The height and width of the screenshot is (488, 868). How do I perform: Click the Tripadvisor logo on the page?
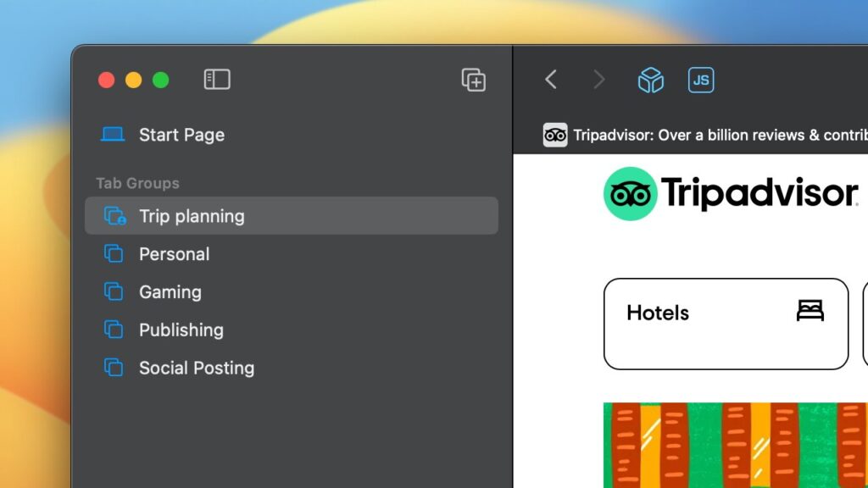tap(731, 194)
